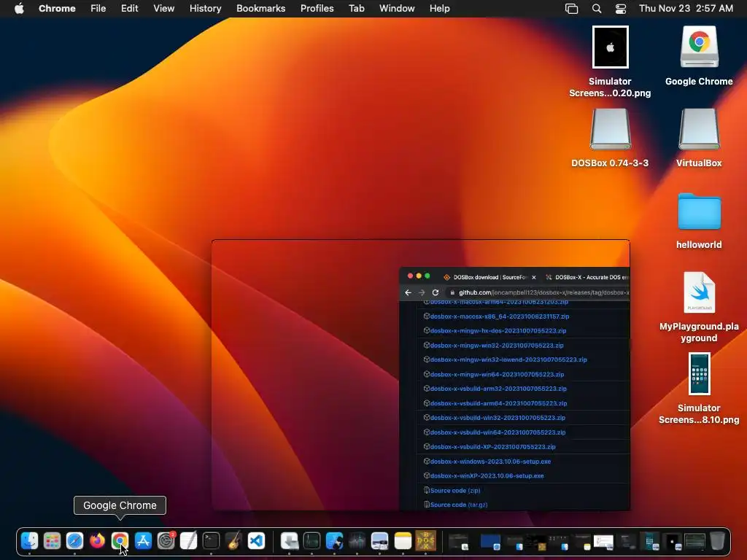Open System Settings from the dock
The height and width of the screenshot is (560, 747).
pyautogui.click(x=166, y=541)
